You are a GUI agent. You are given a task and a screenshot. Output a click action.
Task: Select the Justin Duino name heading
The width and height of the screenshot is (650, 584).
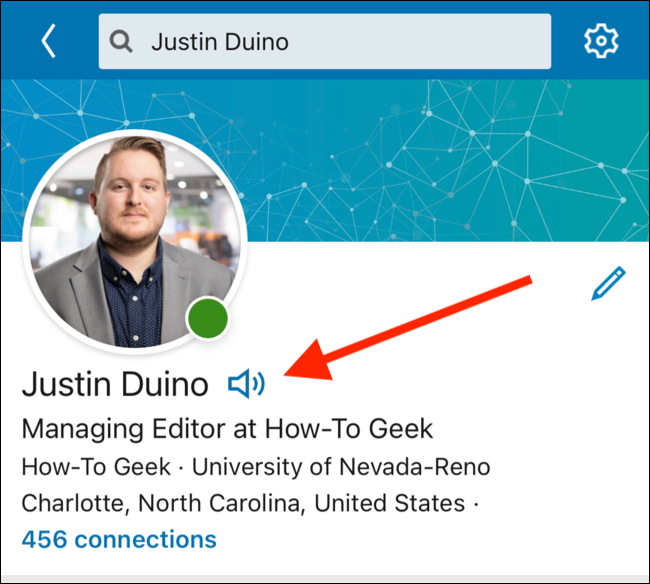(x=115, y=384)
